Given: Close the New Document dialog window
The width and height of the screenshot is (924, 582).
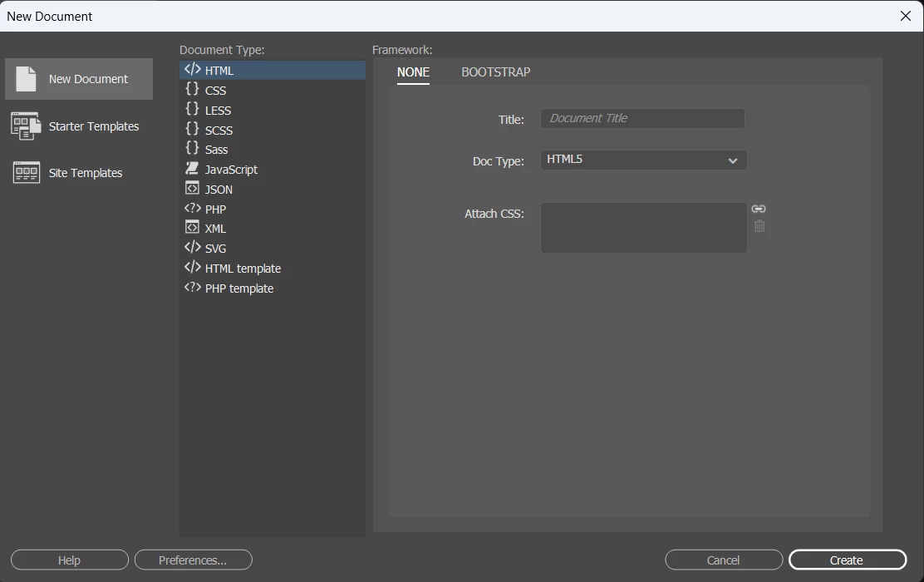Looking at the screenshot, I should [906, 16].
